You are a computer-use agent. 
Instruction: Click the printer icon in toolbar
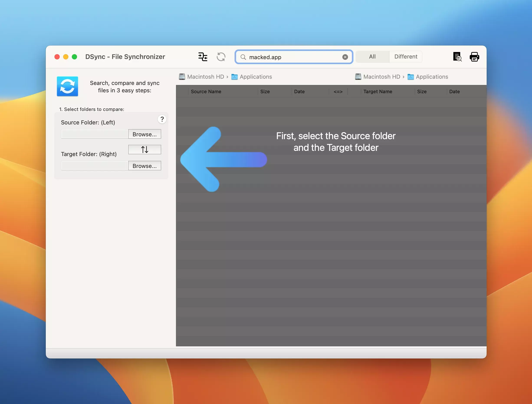(x=474, y=57)
